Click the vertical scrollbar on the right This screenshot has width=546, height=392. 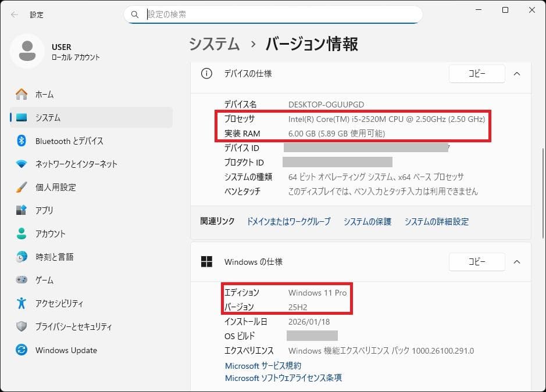[x=543, y=193]
